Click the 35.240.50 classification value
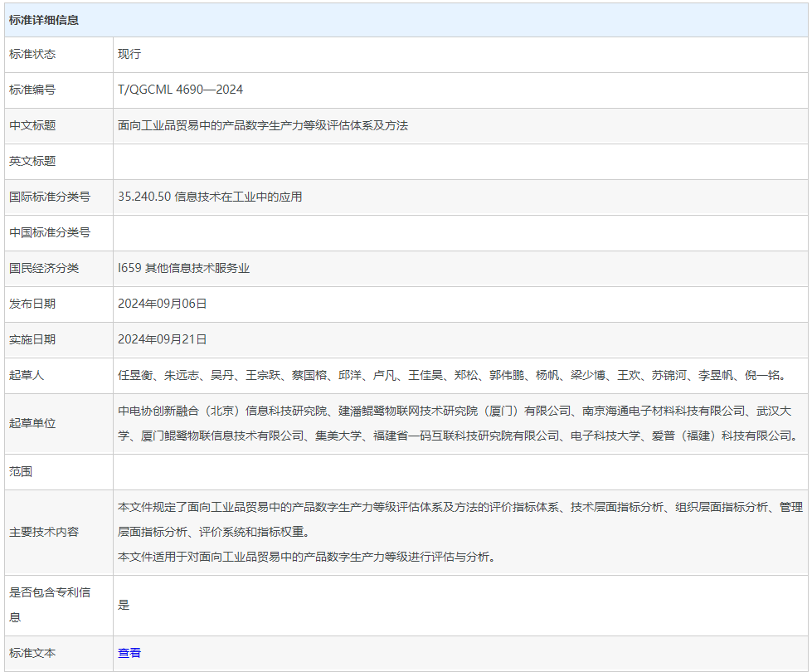 [x=210, y=197]
